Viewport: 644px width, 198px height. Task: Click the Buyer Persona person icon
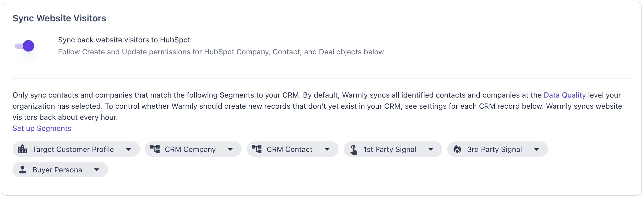point(22,170)
